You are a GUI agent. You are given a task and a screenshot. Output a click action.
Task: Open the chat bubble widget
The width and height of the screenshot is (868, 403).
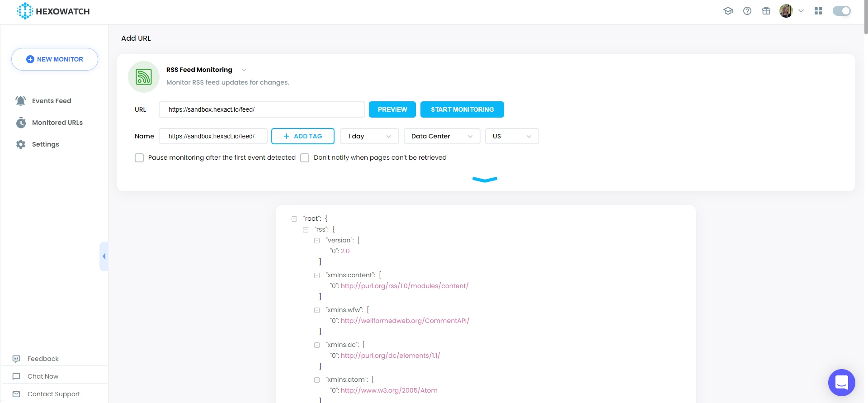pos(841,383)
